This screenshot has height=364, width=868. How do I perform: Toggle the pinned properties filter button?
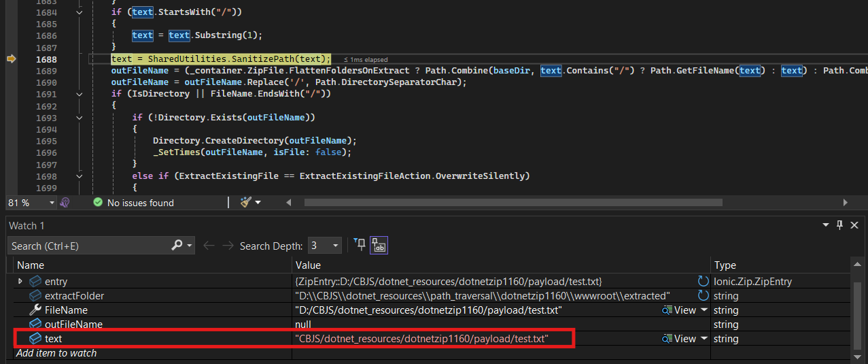point(359,246)
